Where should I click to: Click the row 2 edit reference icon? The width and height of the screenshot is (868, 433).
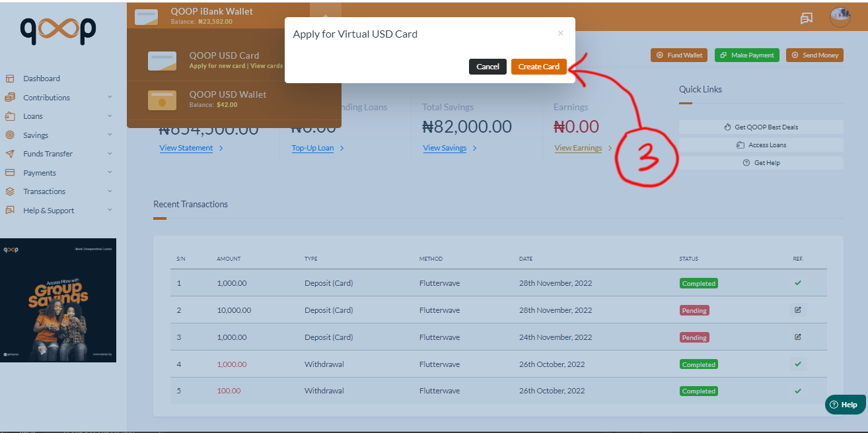[798, 310]
